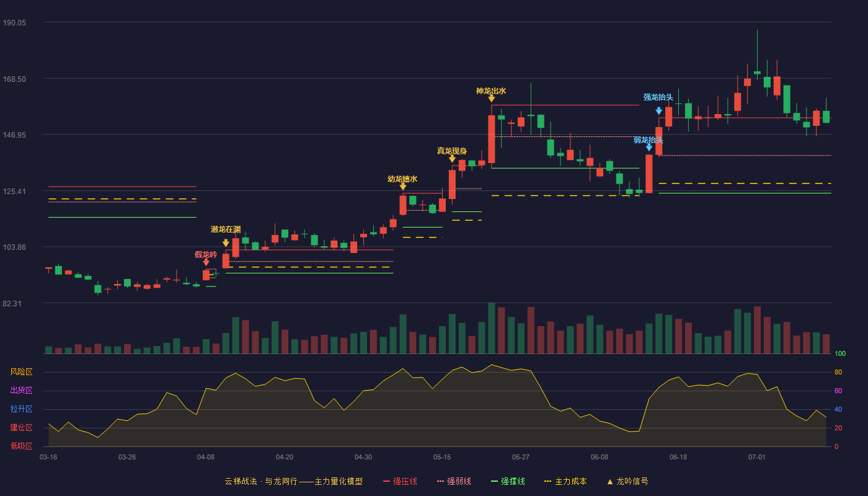
Task: Click the 建仓区 zone label
Action: (21, 428)
